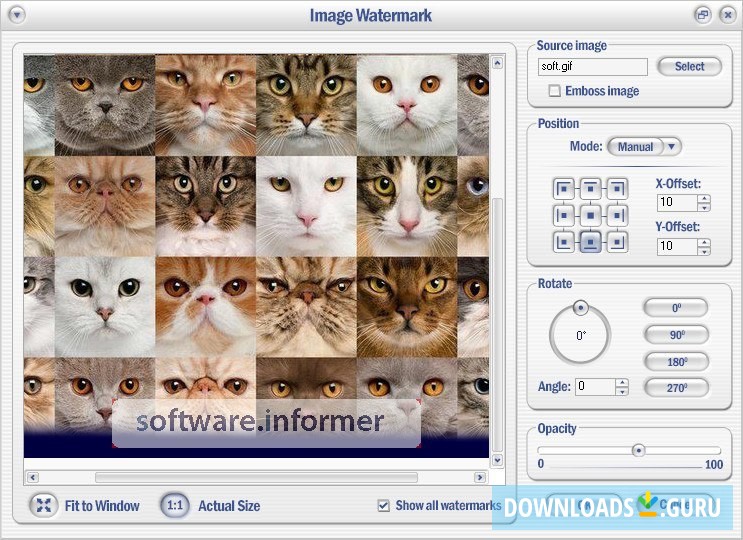Screen dimensions: 743x540
Task: Click the Fit to Window icon
Action: coord(44,505)
